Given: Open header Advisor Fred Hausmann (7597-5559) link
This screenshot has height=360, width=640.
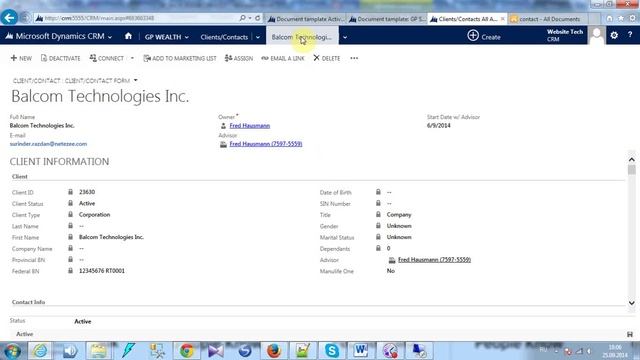Looking at the screenshot, I should click(266, 144).
